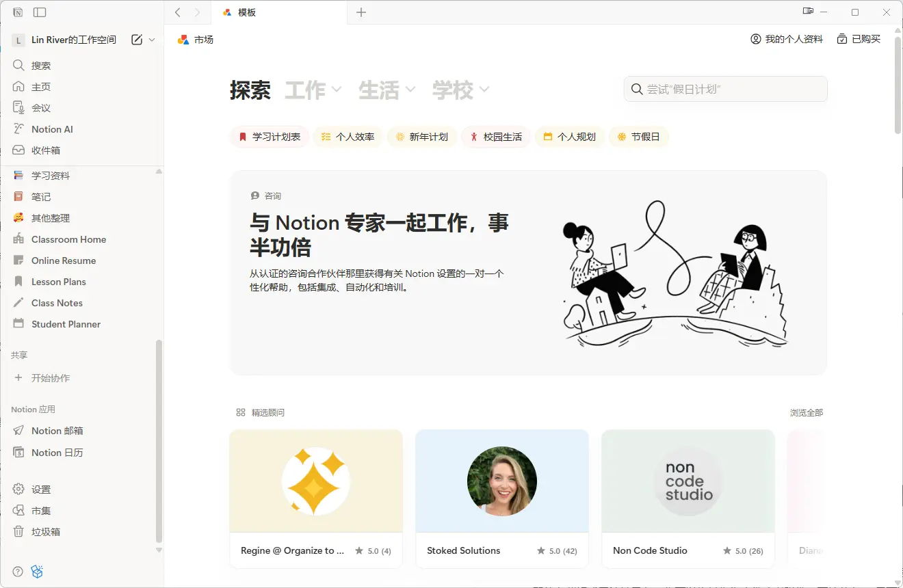Open a new tab with plus icon
This screenshot has height=588, width=903.
click(x=361, y=12)
